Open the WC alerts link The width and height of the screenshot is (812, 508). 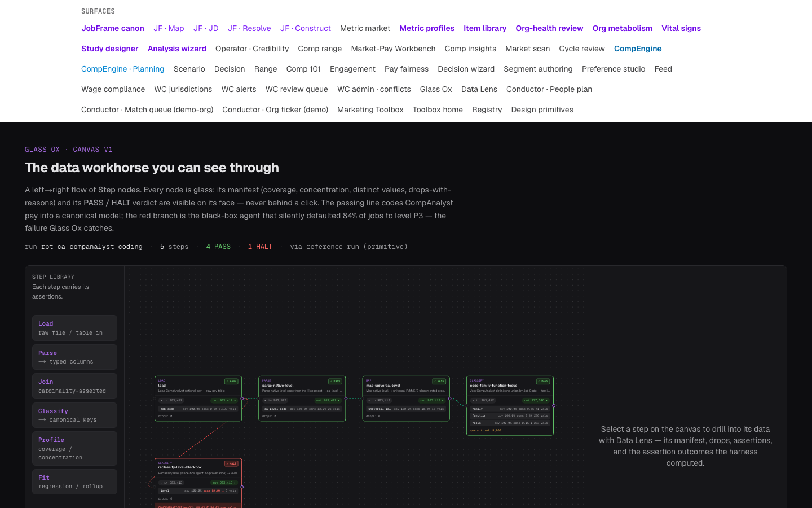coord(239,89)
